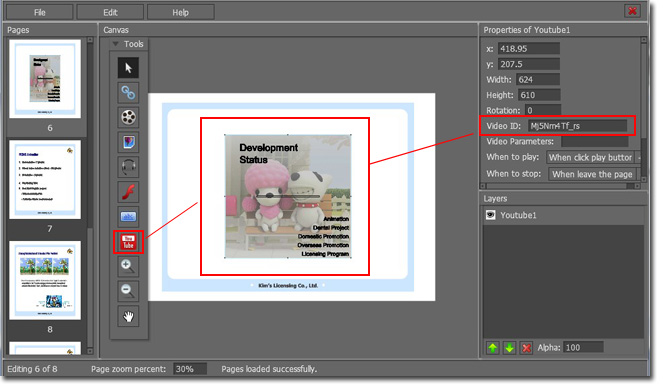Choose the hand pan tool
The width and height of the screenshot is (665, 389).
(x=129, y=316)
